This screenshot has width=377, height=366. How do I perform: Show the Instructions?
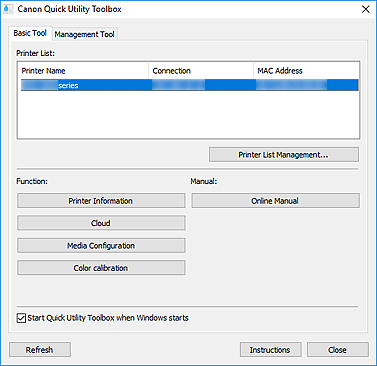pyautogui.click(x=270, y=350)
